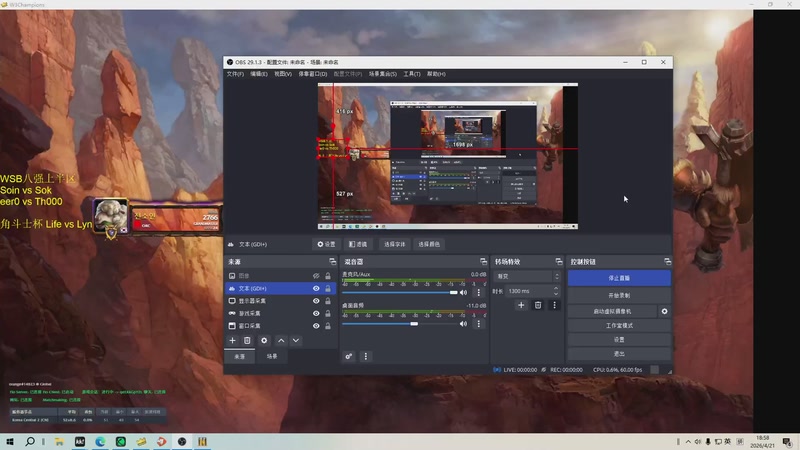Switch to the 来源 tab
800x450 pixels.
[239, 357]
